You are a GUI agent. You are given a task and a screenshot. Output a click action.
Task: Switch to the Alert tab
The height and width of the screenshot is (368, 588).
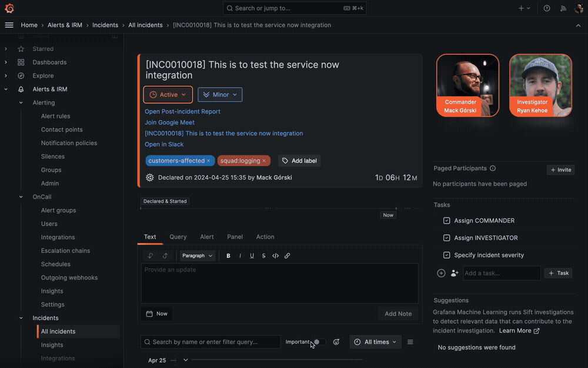pos(206,237)
